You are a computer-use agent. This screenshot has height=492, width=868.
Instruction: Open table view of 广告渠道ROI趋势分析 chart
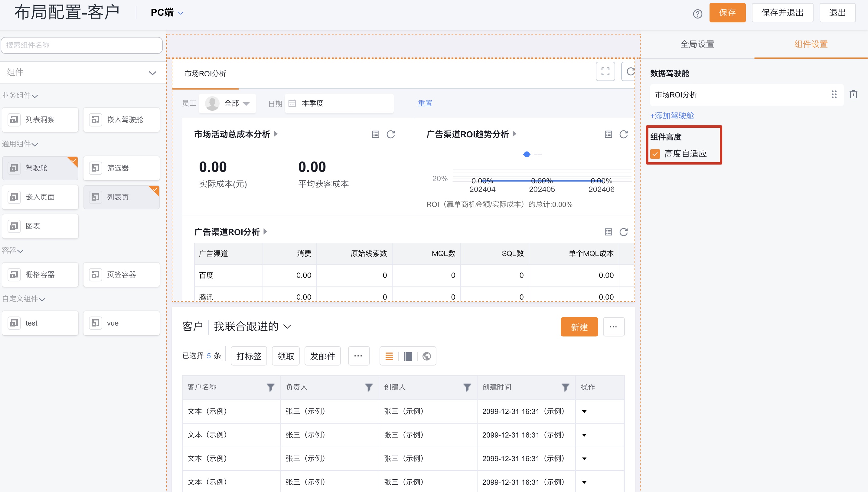point(608,134)
